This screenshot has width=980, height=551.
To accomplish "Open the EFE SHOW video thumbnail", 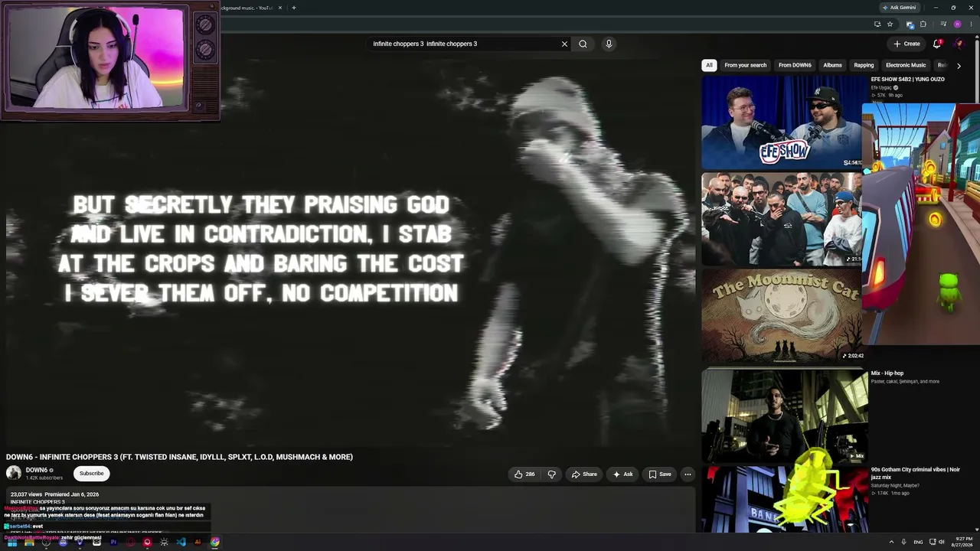I will pyautogui.click(x=782, y=122).
